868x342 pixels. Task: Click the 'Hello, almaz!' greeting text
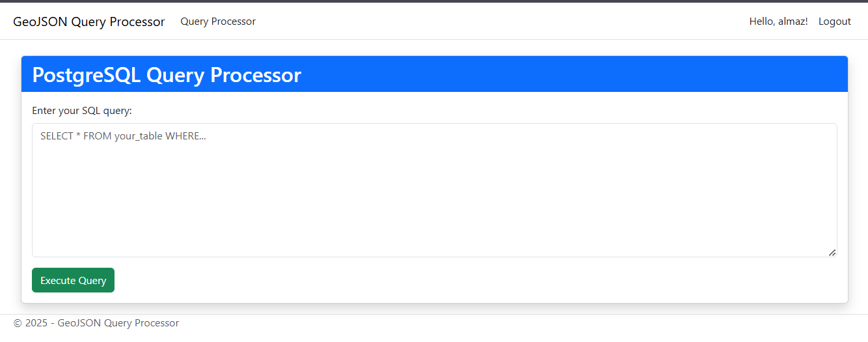778,21
